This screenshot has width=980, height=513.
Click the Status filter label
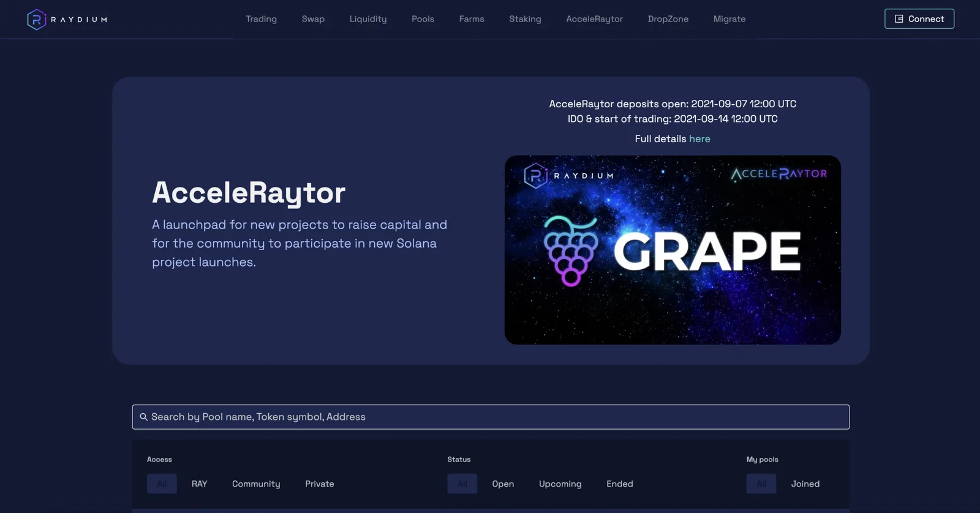click(x=459, y=460)
